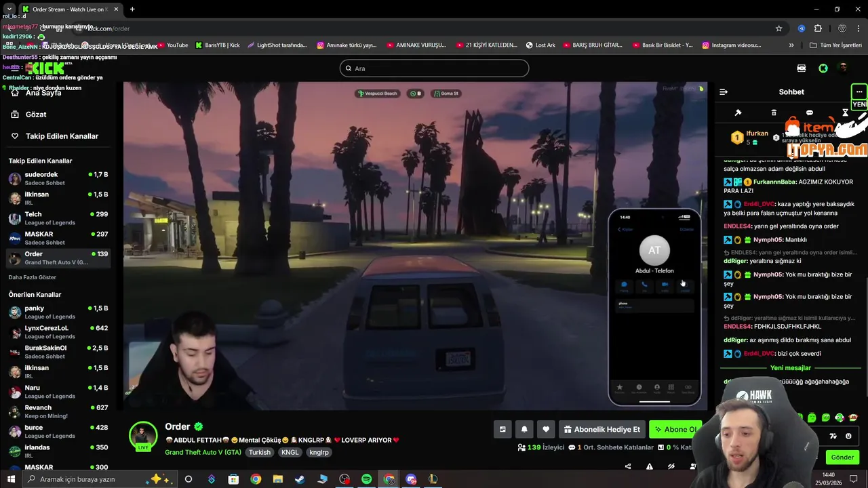Close the Order Stream browser tab

116,9
